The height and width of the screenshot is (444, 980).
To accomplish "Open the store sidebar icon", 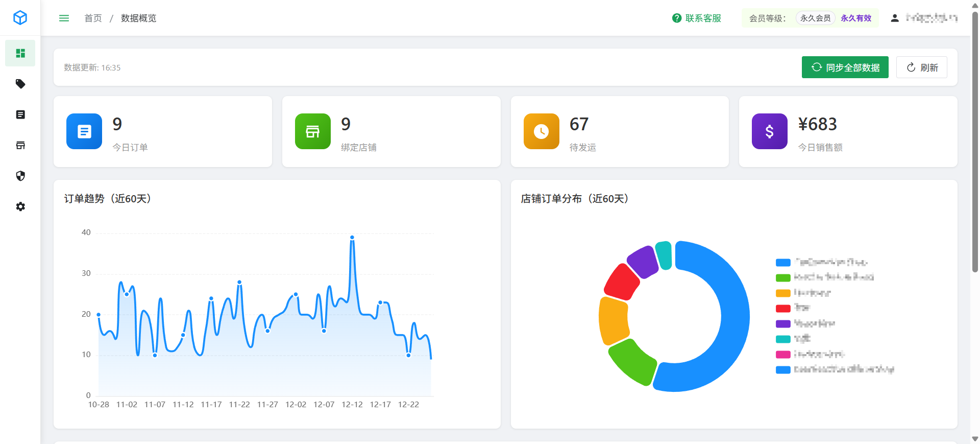I will coord(20,145).
